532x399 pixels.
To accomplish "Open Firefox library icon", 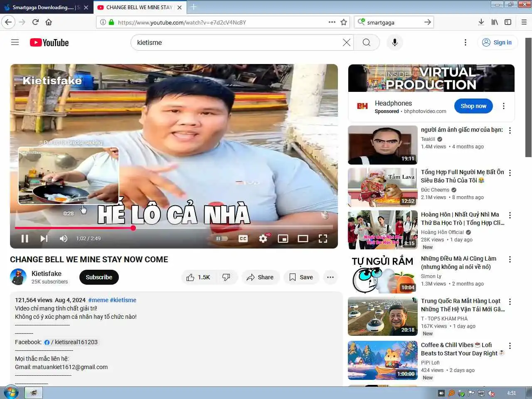I will (495, 22).
